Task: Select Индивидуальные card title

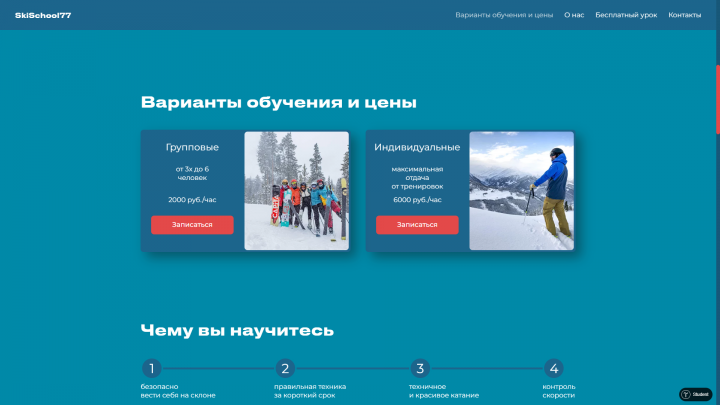Action: [417, 147]
